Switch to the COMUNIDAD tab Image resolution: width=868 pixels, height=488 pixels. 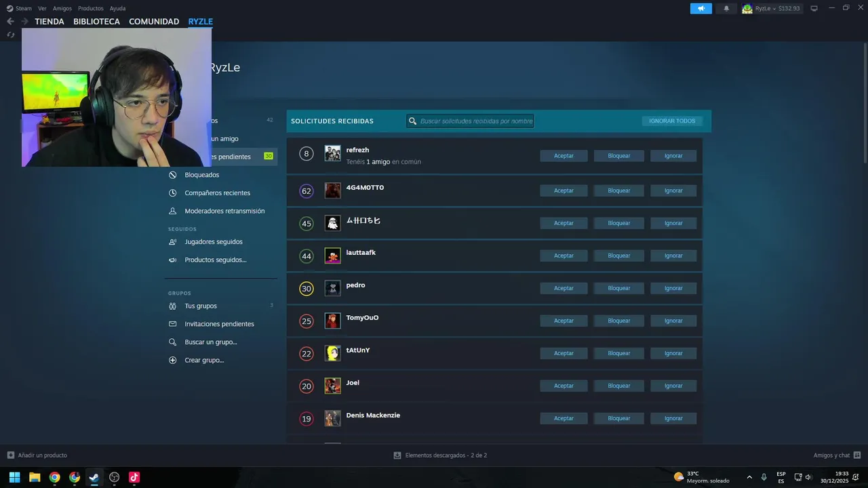[154, 22]
